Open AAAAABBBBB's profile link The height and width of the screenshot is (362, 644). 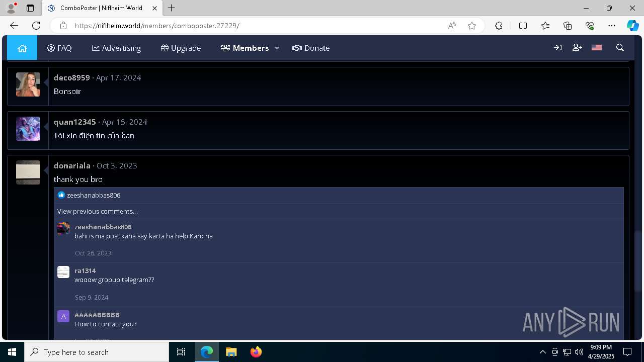(x=97, y=315)
